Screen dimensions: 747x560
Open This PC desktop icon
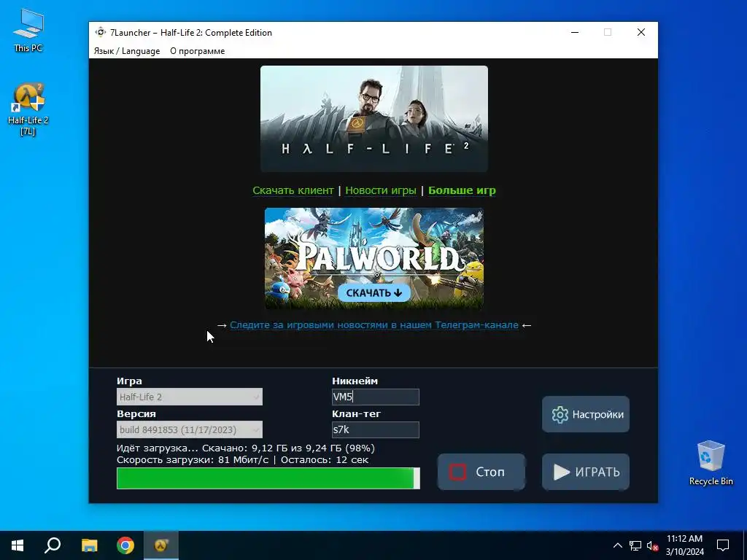[x=28, y=31]
